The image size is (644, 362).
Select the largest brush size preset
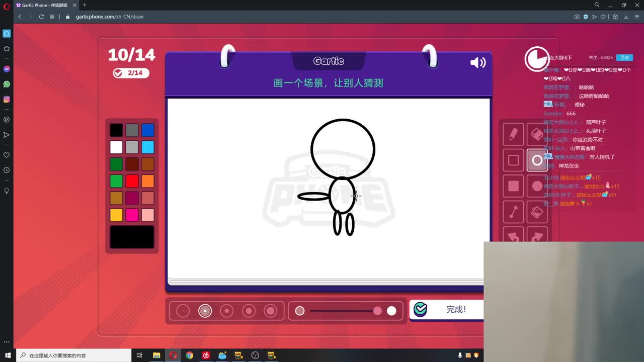click(x=271, y=311)
